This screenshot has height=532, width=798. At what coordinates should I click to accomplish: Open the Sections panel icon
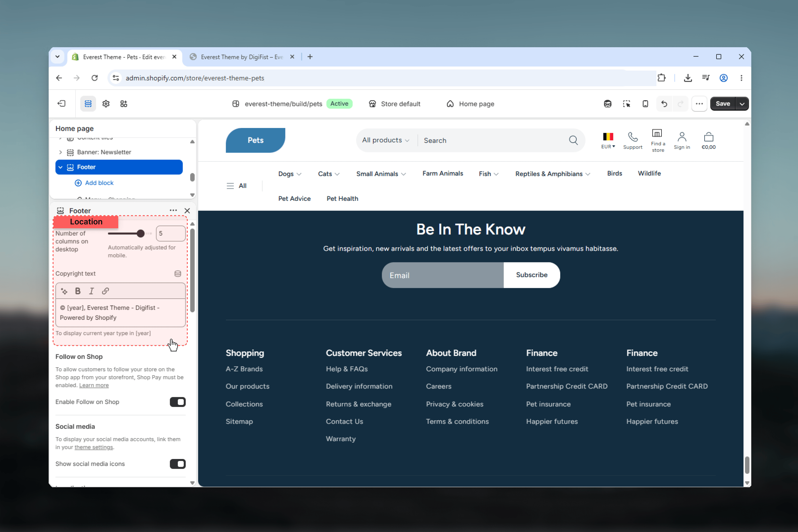[88, 103]
